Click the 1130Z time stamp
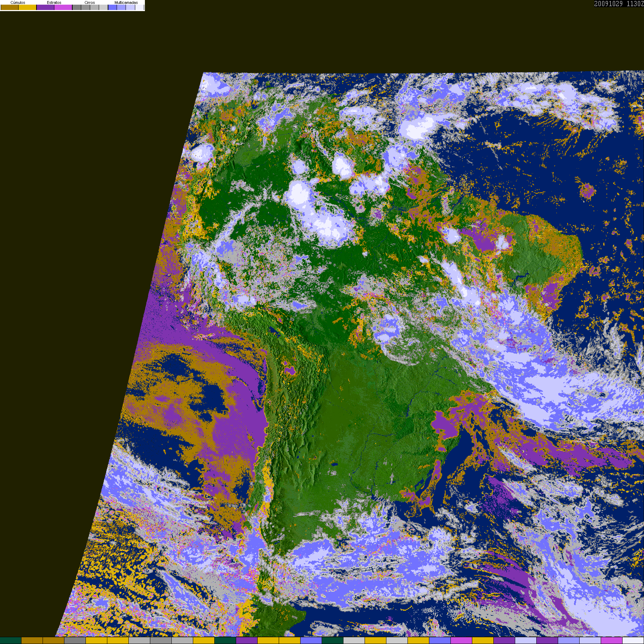 pyautogui.click(x=635, y=4)
